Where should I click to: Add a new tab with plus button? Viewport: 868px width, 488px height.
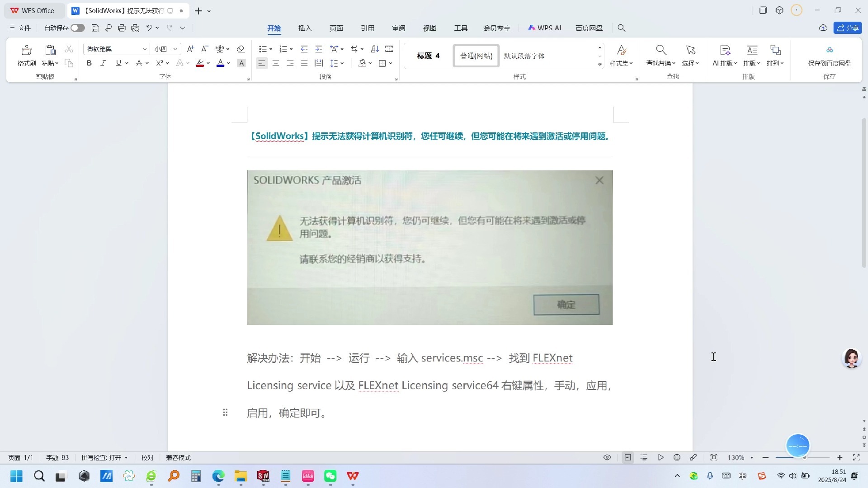(x=198, y=11)
